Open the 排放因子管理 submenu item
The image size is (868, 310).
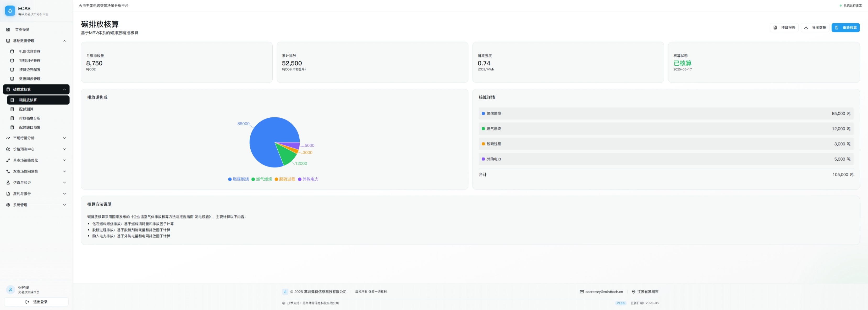pyautogui.click(x=30, y=61)
